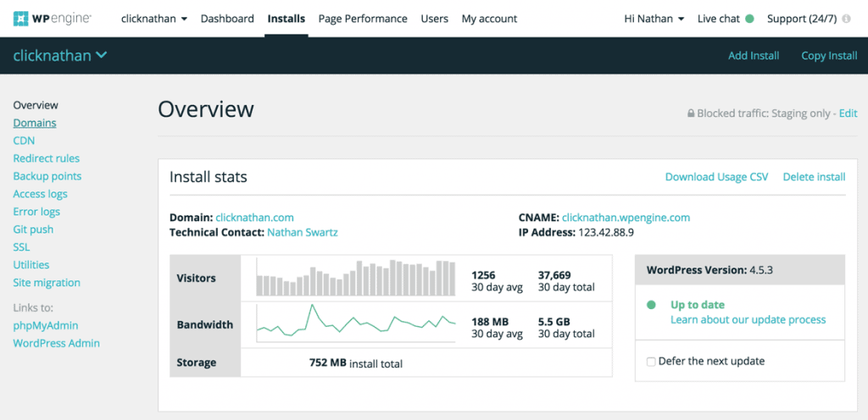Click the WP Engine logo
This screenshot has height=420, width=868.
53,19
